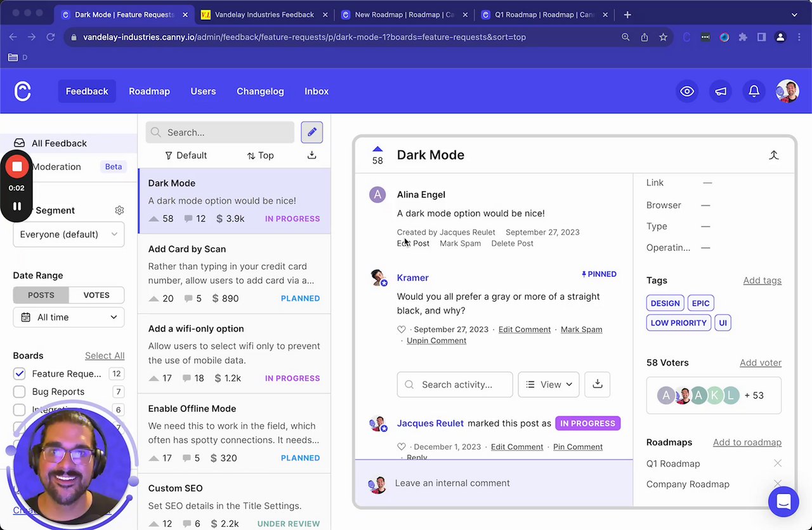
Task: Download the post list export icon
Action: [311, 155]
